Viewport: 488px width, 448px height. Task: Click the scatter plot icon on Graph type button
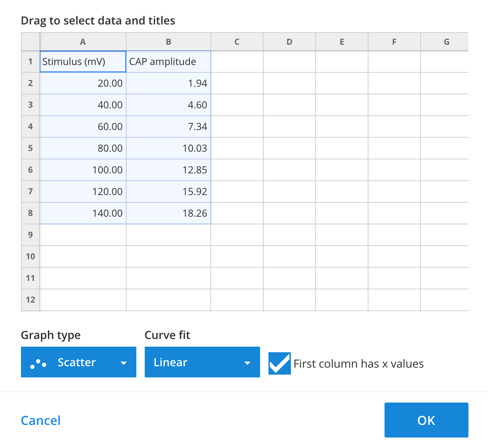[38, 362]
